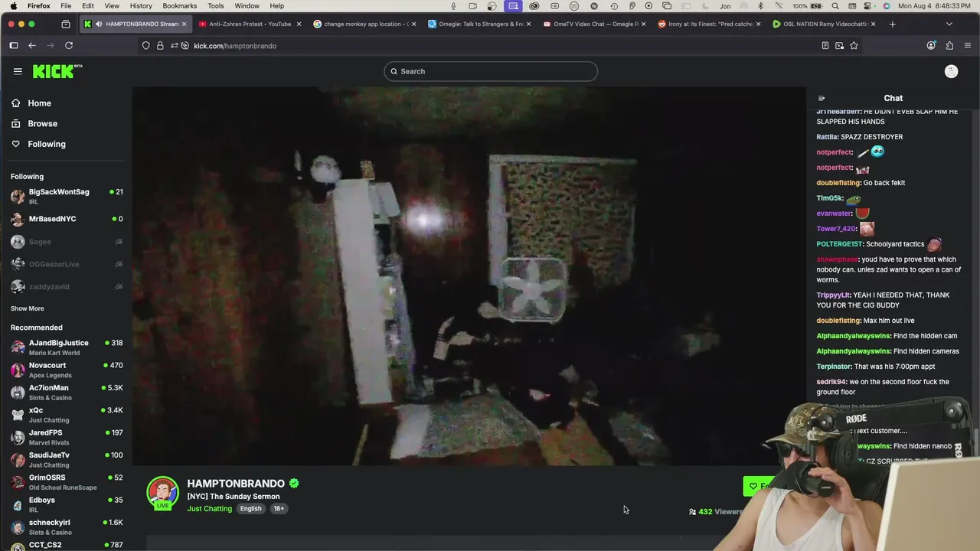980x551 pixels.
Task: Open BigSackWontSag channel in Following list
Action: (x=67, y=196)
